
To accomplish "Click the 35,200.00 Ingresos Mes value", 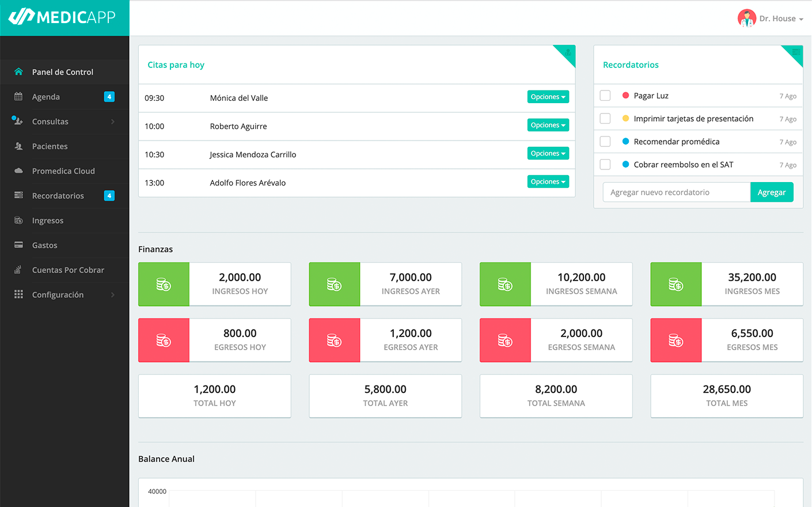I will pyautogui.click(x=752, y=277).
